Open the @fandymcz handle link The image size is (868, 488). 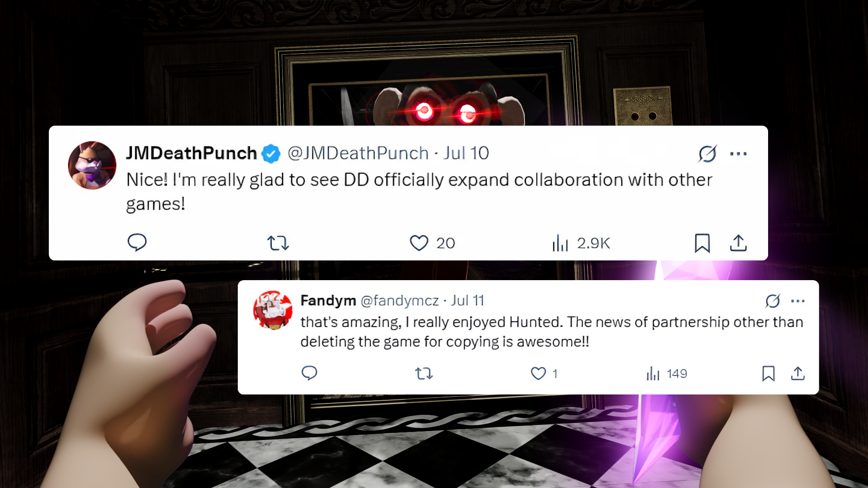coord(400,300)
